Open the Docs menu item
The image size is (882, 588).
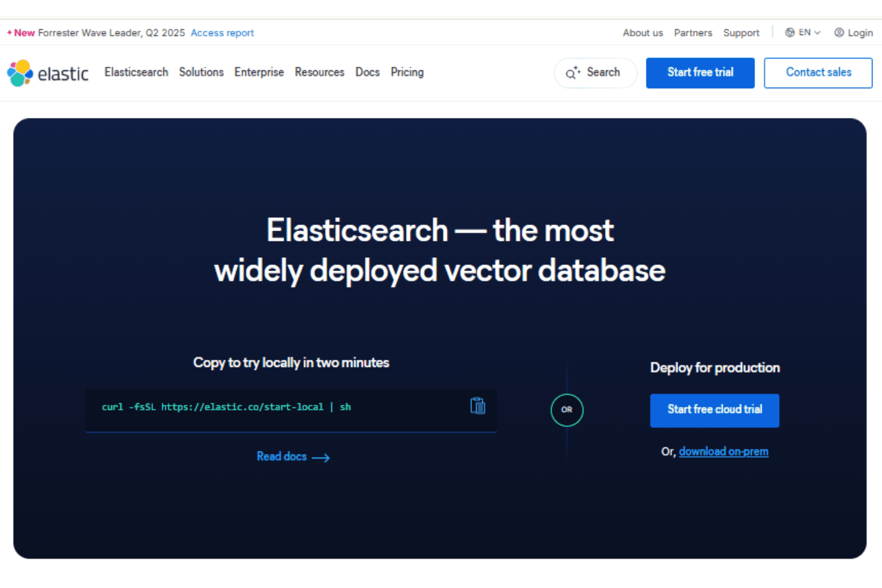pyautogui.click(x=368, y=72)
